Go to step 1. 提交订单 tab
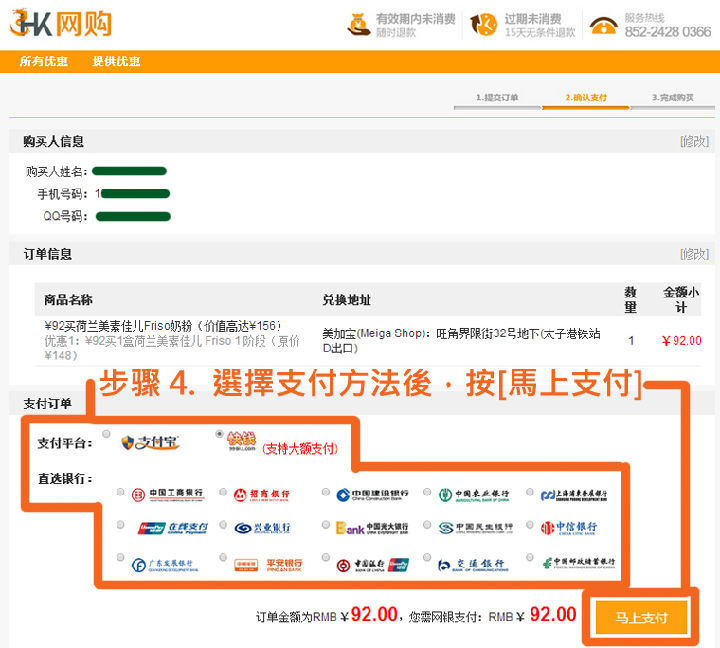 [x=496, y=98]
